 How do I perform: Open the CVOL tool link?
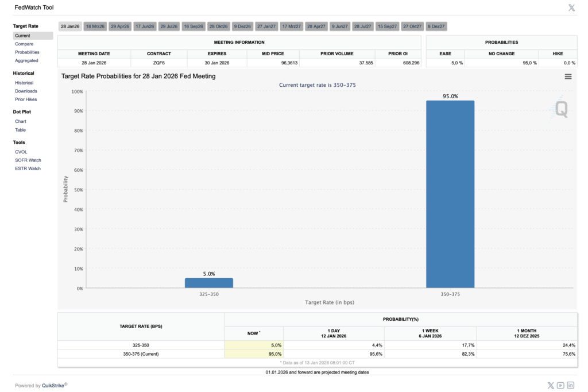21,152
